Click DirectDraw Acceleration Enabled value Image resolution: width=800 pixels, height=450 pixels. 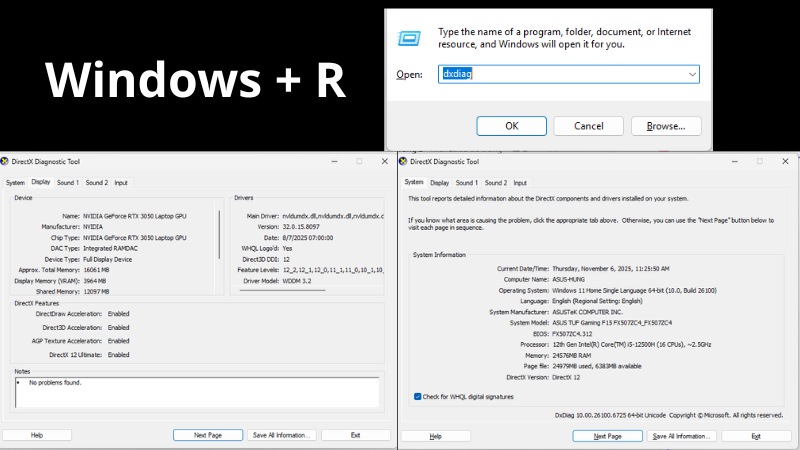click(118, 314)
